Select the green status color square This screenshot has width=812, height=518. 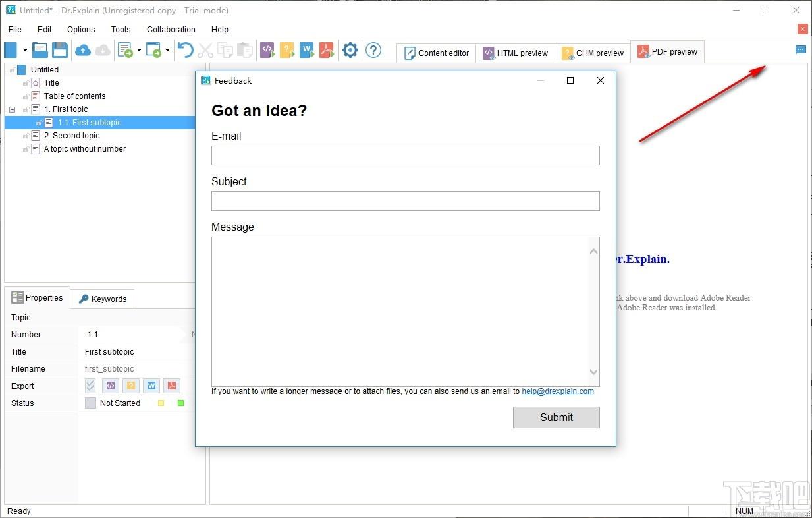pos(181,403)
